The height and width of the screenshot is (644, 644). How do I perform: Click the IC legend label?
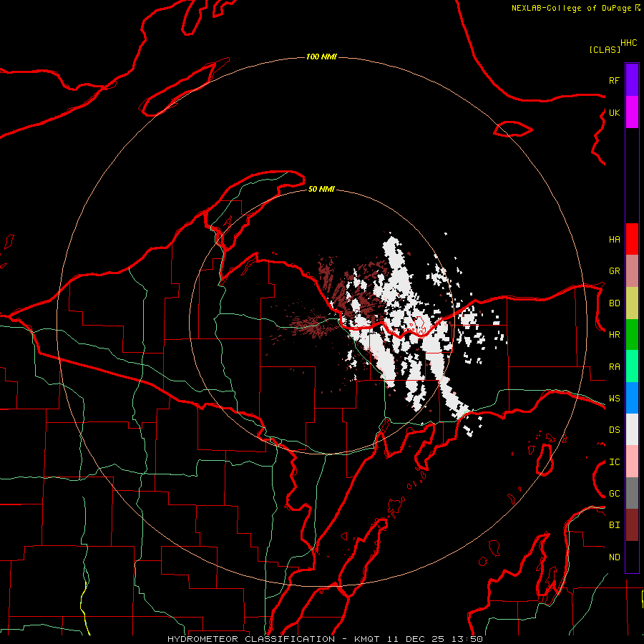pyautogui.click(x=614, y=462)
